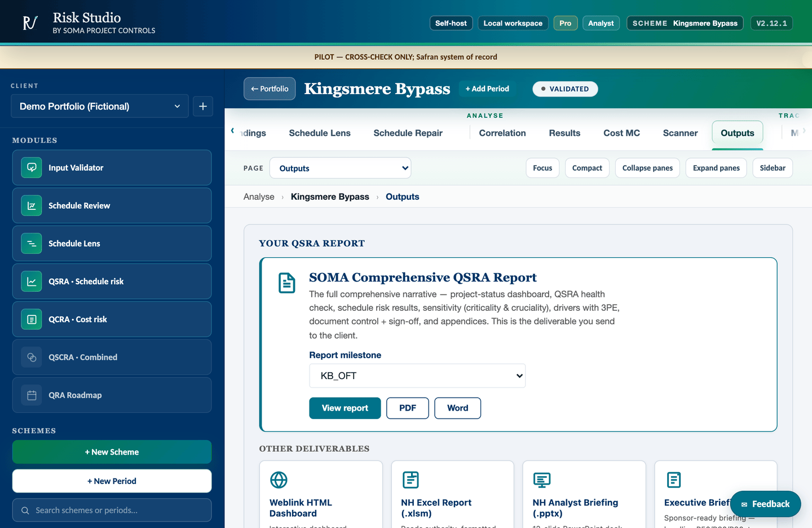812x528 pixels.
Task: Click the Schedule Lens bars icon
Action: 32,243
